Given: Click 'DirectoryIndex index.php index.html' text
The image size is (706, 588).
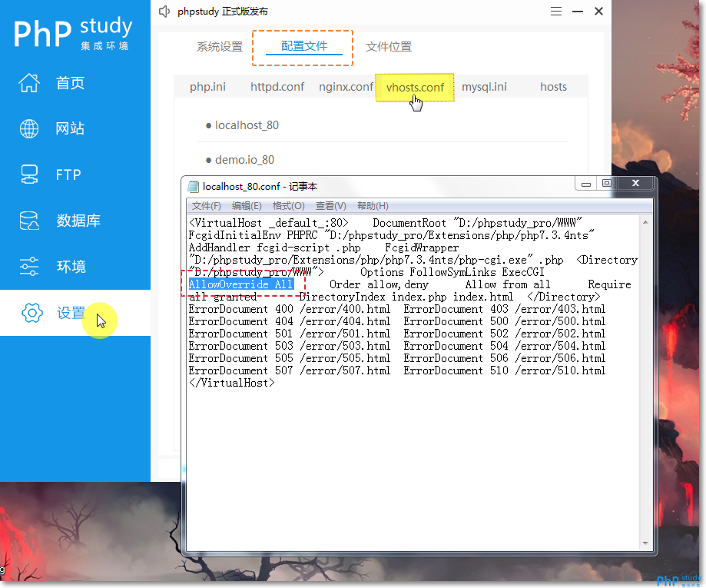Looking at the screenshot, I should click(x=406, y=297).
